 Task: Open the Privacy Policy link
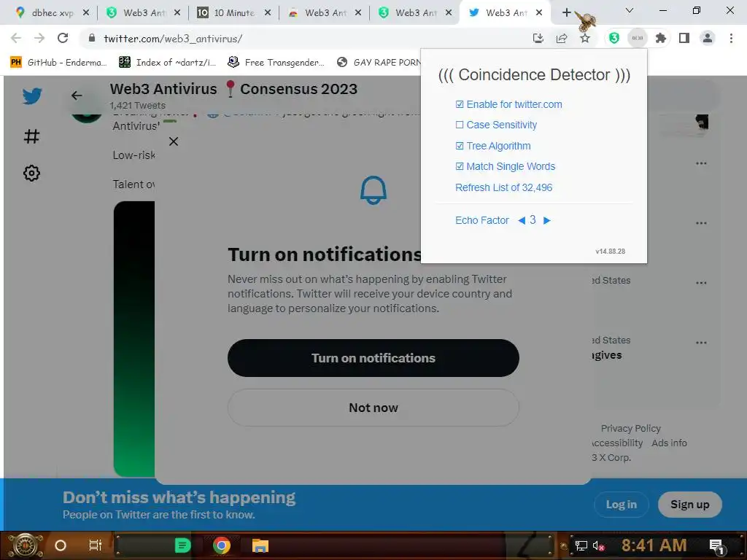click(630, 429)
